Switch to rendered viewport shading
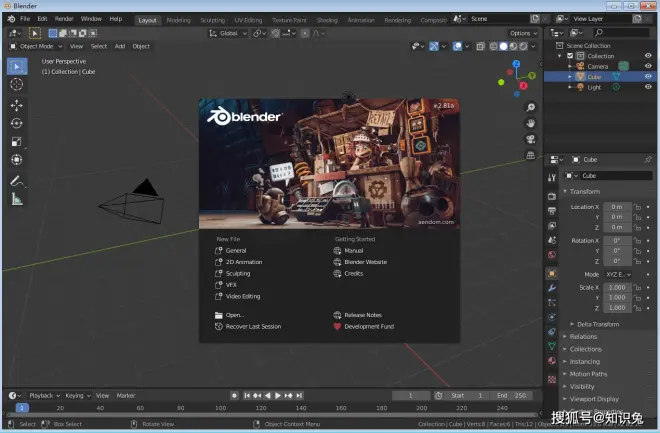The image size is (660, 433). click(x=523, y=46)
